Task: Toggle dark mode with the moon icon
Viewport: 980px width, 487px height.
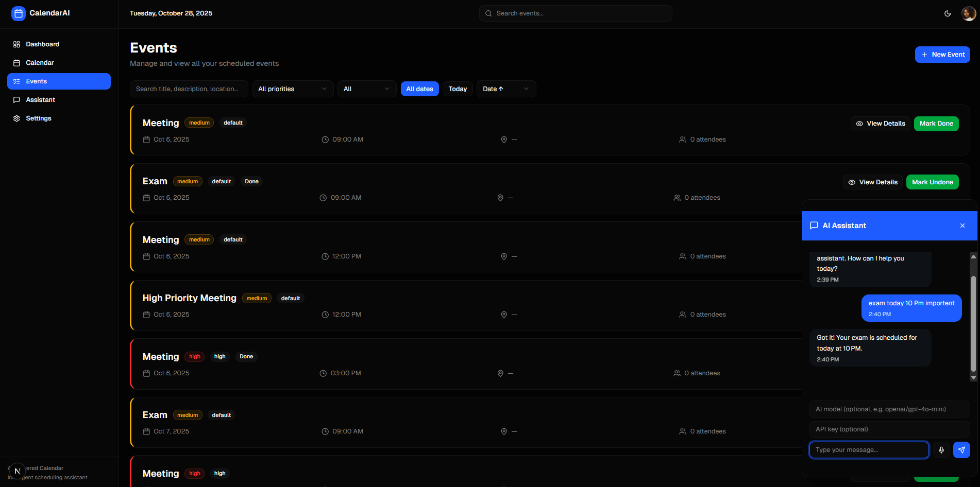Action: click(x=947, y=13)
